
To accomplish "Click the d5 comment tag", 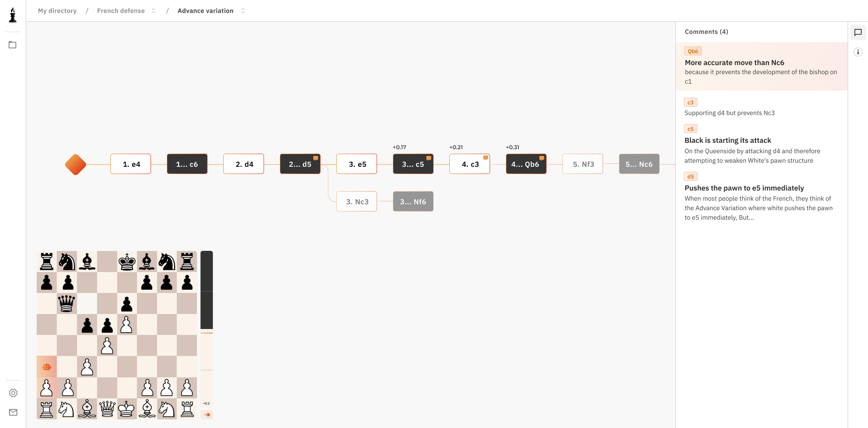I will (691, 177).
